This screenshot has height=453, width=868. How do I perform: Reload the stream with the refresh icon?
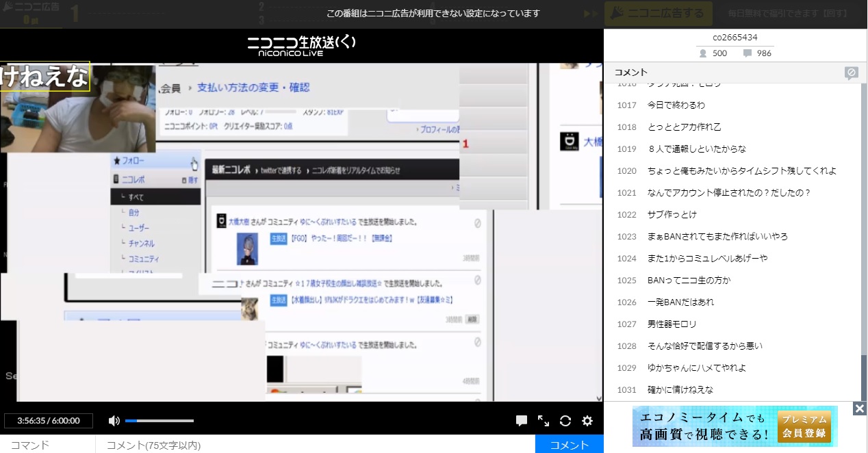tap(565, 421)
